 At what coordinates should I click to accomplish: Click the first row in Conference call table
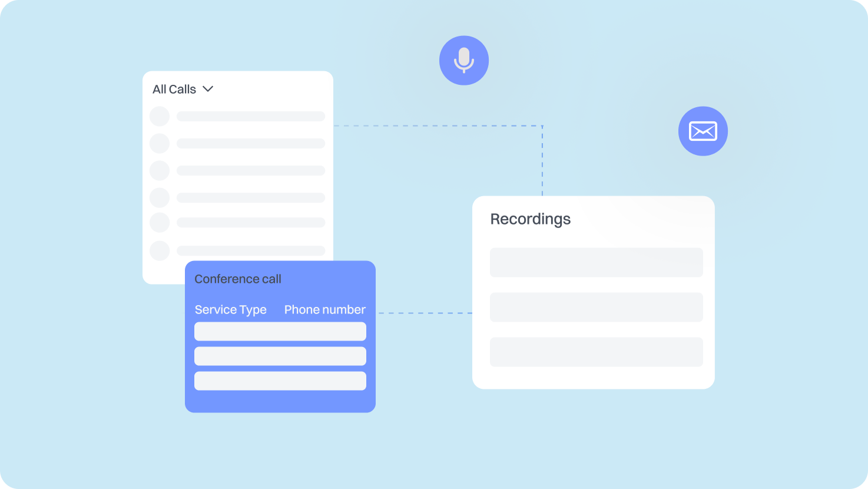(280, 331)
